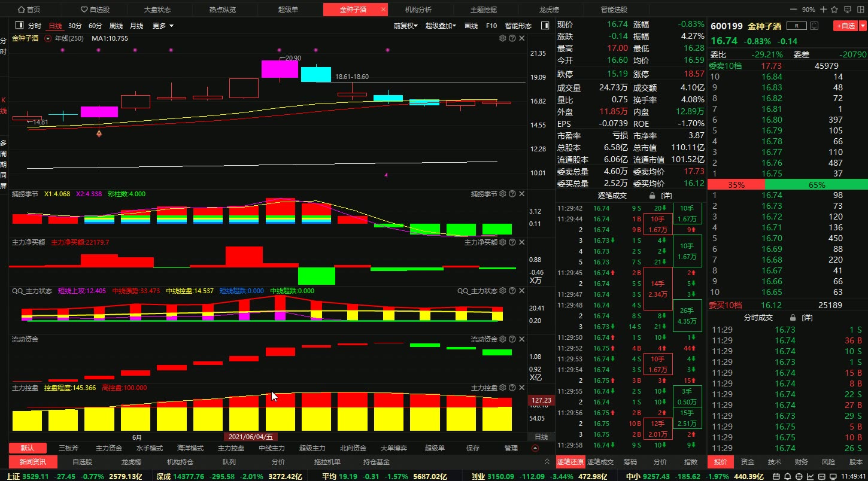Image resolution: width=868 pixels, height=481 pixels.
Task: Close the 流动资金 indicator panel
Action: click(522, 339)
